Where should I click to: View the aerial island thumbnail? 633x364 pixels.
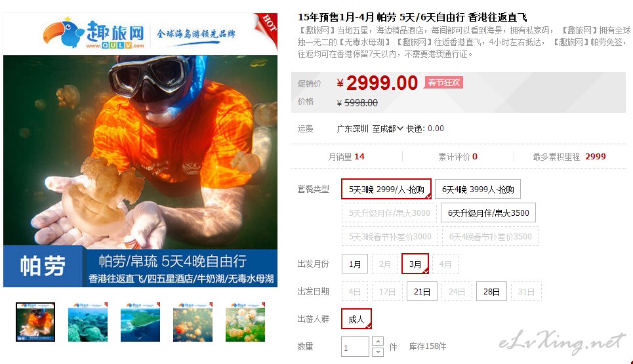pos(140,322)
